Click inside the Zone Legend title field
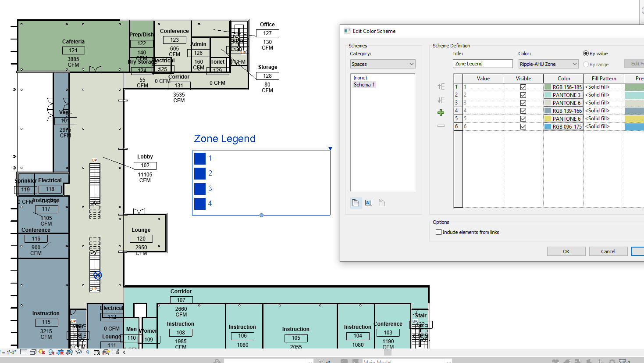Screen dimensions: 644x363 point(482,64)
